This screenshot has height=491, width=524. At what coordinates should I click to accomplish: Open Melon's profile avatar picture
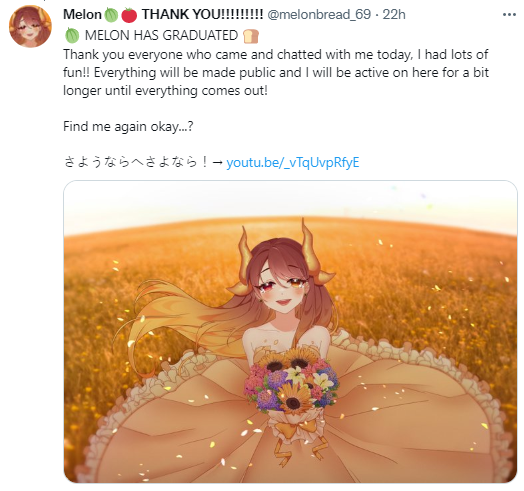click(30, 26)
